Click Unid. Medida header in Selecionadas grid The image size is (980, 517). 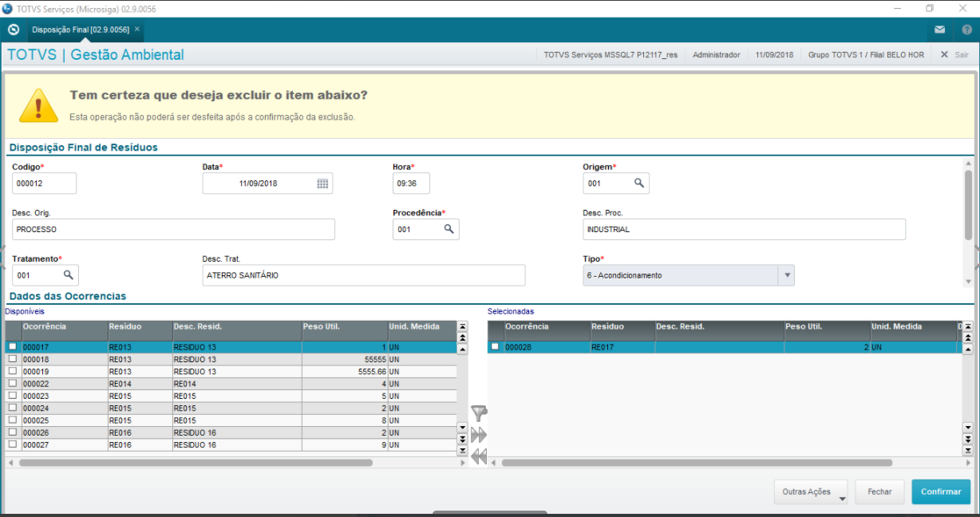tap(914, 327)
